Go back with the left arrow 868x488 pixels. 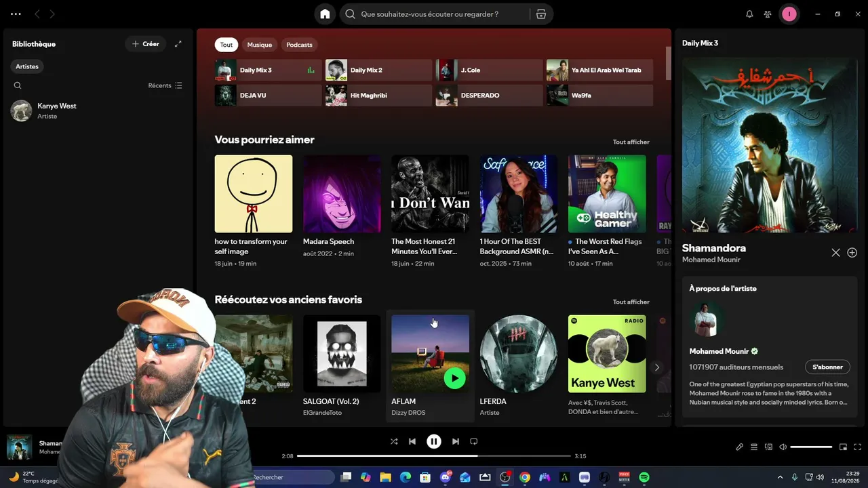[37, 14]
